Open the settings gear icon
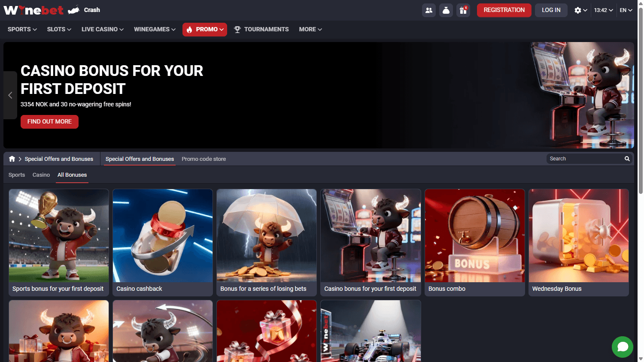Viewport: 644px width, 362px height. [578, 10]
